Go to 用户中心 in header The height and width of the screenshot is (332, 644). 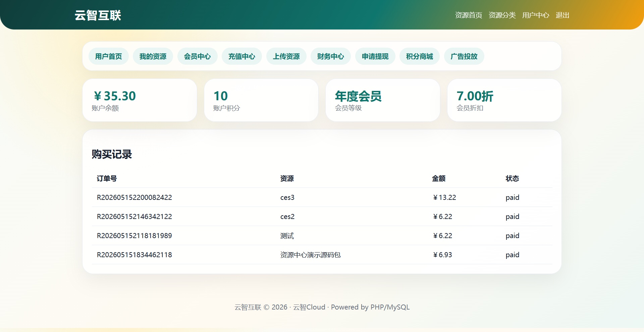click(x=535, y=15)
